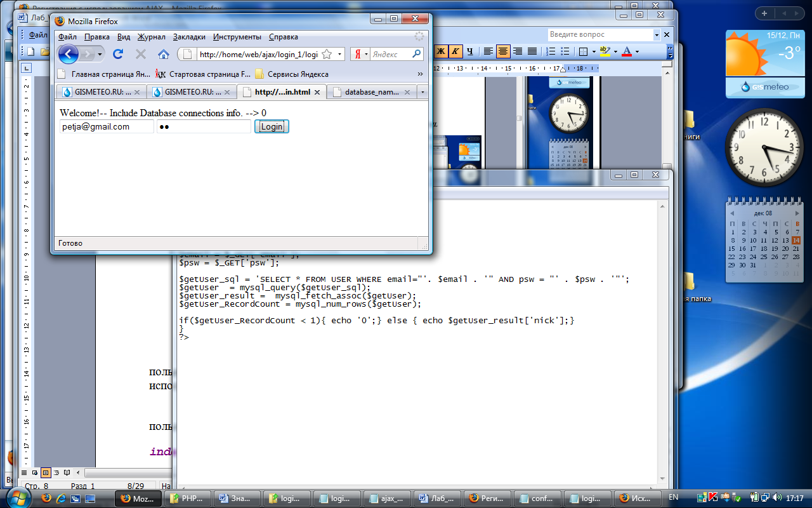Click the Login button on the page
Screen dimensions: 812x508
(x=272, y=127)
